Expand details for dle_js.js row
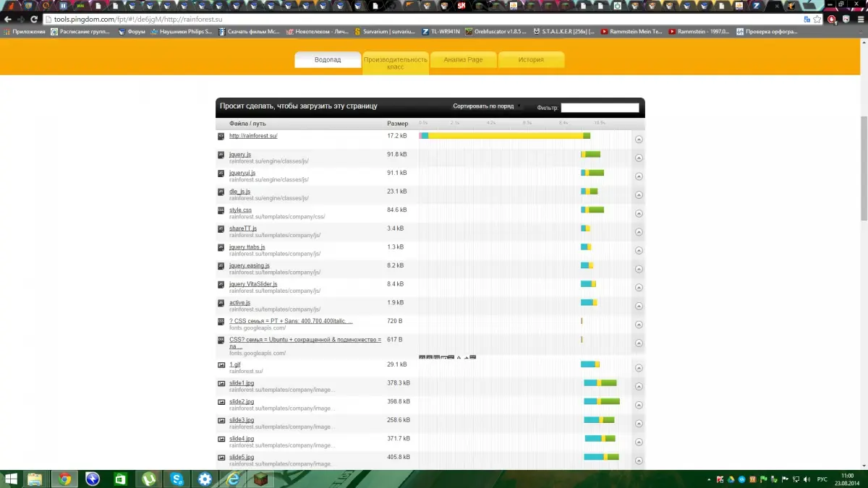This screenshot has width=868, height=488. coord(639,195)
